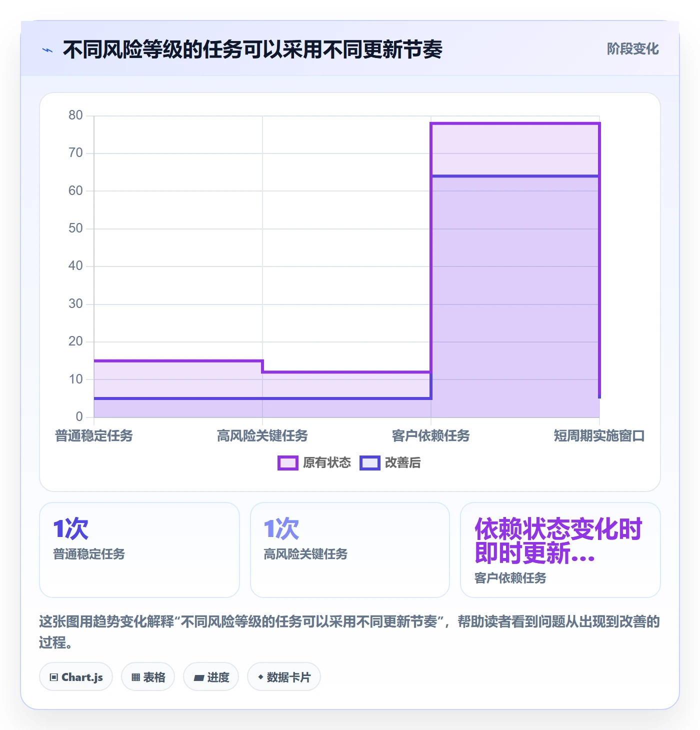Open the 高风险关键任务 data card
Viewport: 700px width, 730px height.
tap(350, 550)
